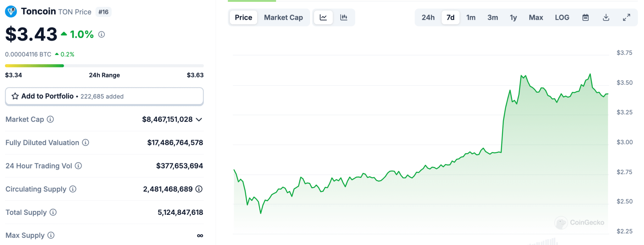Expand the Market Cap dropdown chevron
This screenshot has height=245, width=644.
(199, 120)
